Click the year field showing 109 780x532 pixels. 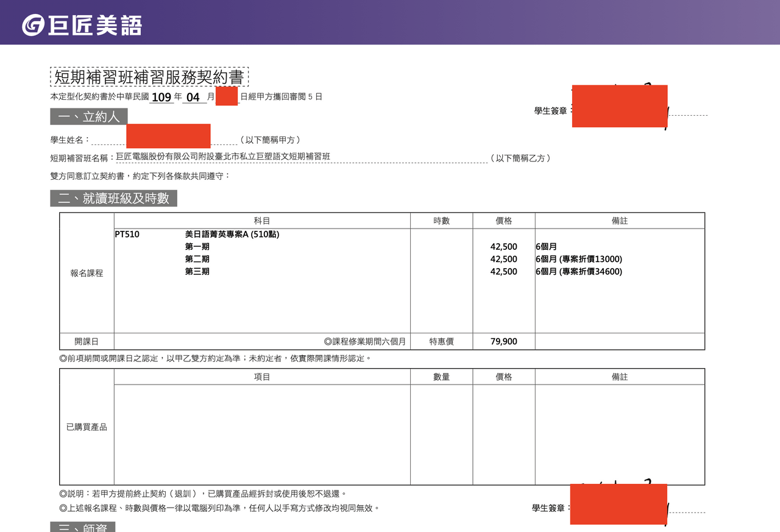click(161, 97)
